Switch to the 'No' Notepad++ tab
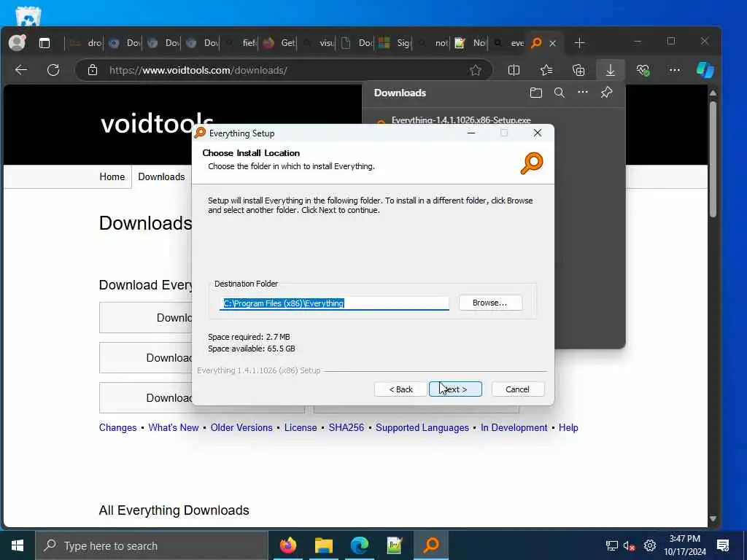 pos(470,43)
